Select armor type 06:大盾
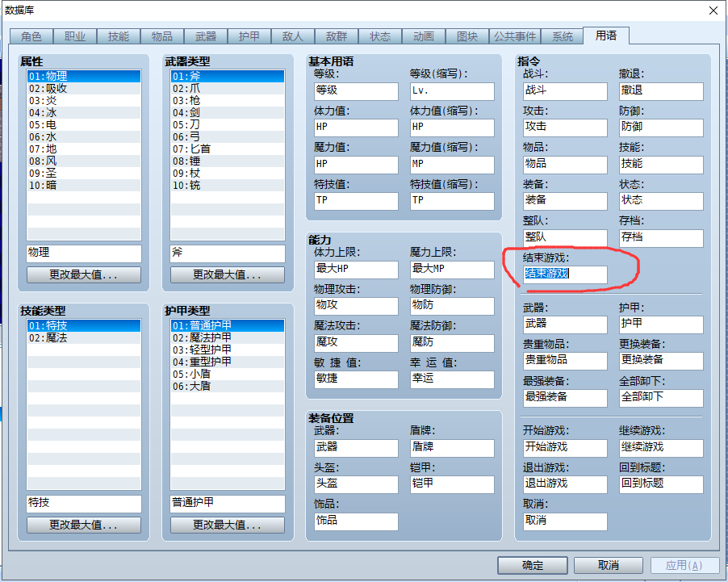The height and width of the screenshot is (582, 728). click(x=228, y=386)
